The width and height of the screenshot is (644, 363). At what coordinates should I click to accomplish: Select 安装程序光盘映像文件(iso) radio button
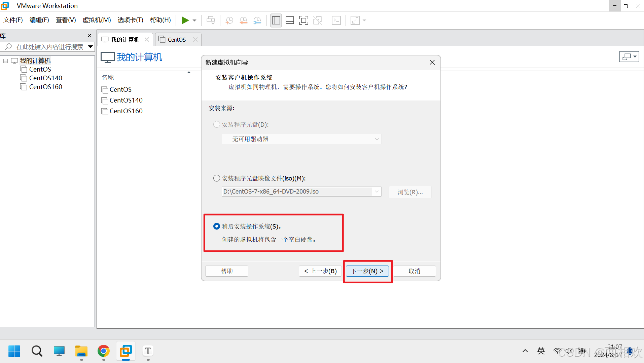217,178
